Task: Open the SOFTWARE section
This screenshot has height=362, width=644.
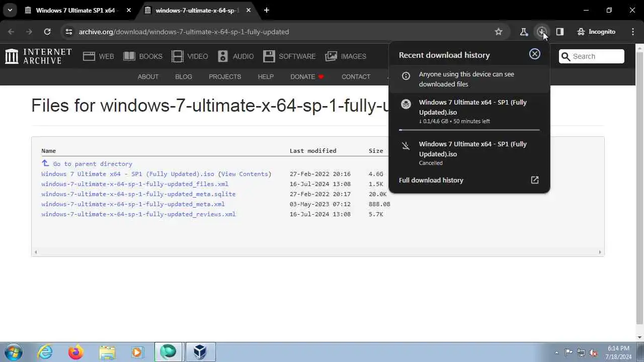Action: click(289, 56)
